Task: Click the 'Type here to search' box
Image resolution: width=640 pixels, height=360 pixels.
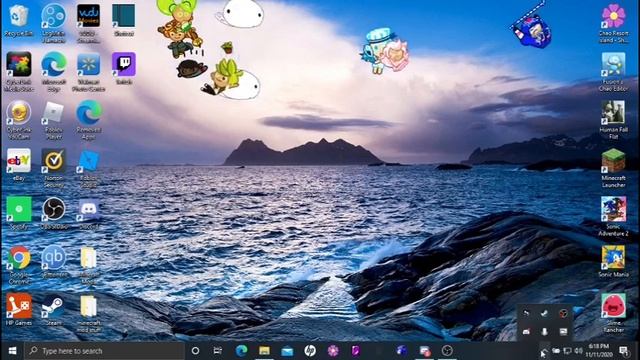Action: [104, 351]
